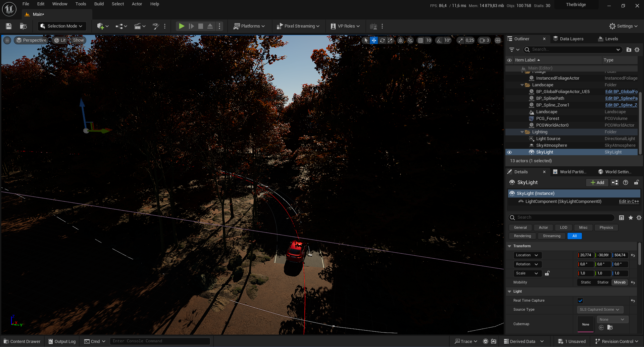644x347 pixels.
Task: Toggle the Scale lock ratio icon
Action: pos(547,273)
